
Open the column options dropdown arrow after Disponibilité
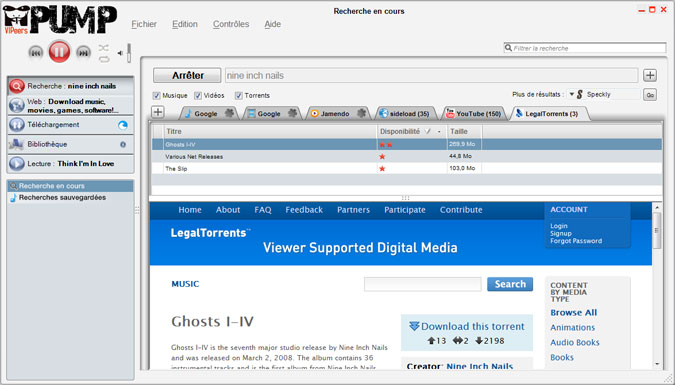tap(439, 132)
